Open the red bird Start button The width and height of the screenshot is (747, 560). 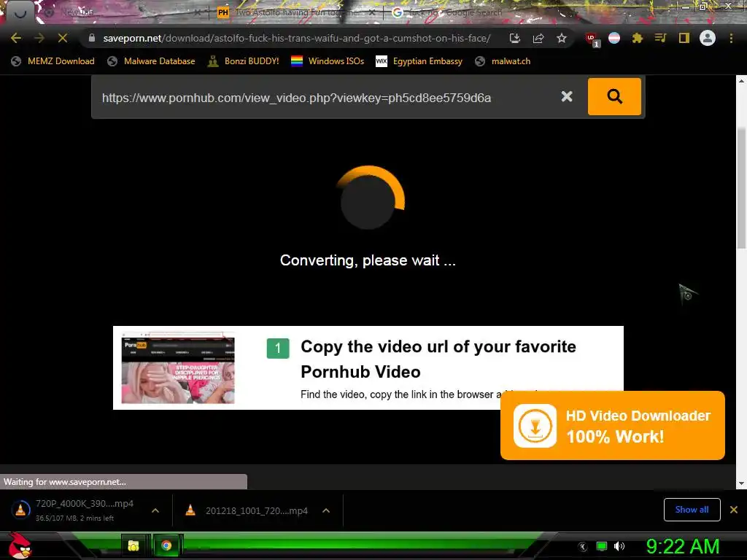click(x=20, y=545)
